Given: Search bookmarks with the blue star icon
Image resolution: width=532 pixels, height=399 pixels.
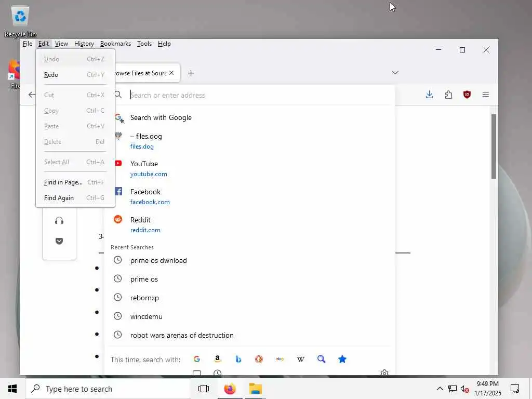Looking at the screenshot, I should tap(342, 359).
